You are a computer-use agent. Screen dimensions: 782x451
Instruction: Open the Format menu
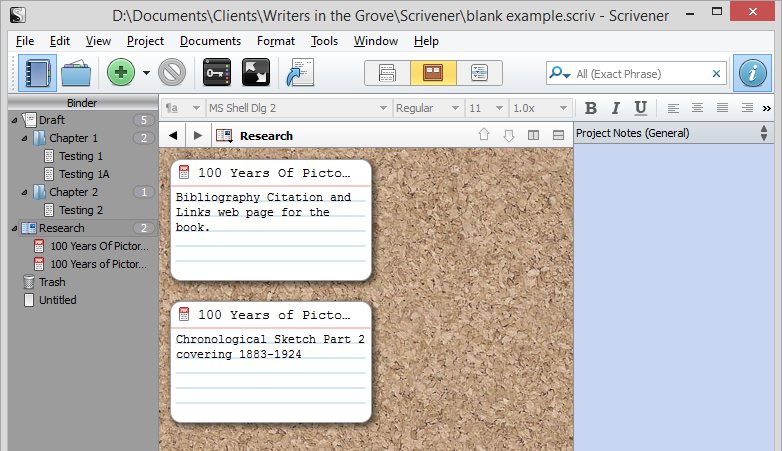tap(275, 41)
